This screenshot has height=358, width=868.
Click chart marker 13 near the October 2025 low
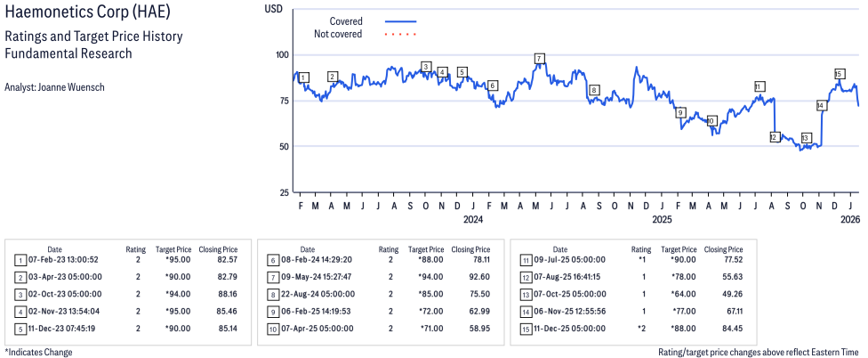click(806, 138)
